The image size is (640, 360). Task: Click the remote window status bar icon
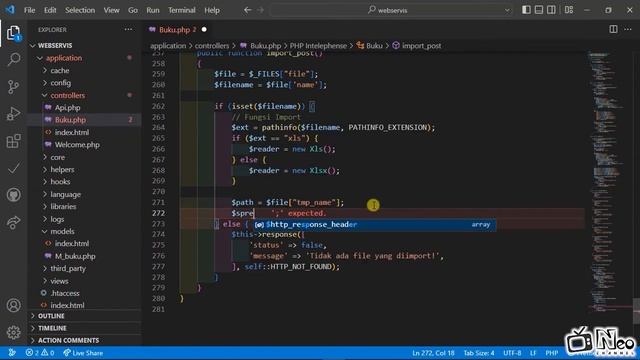[x=12, y=353]
